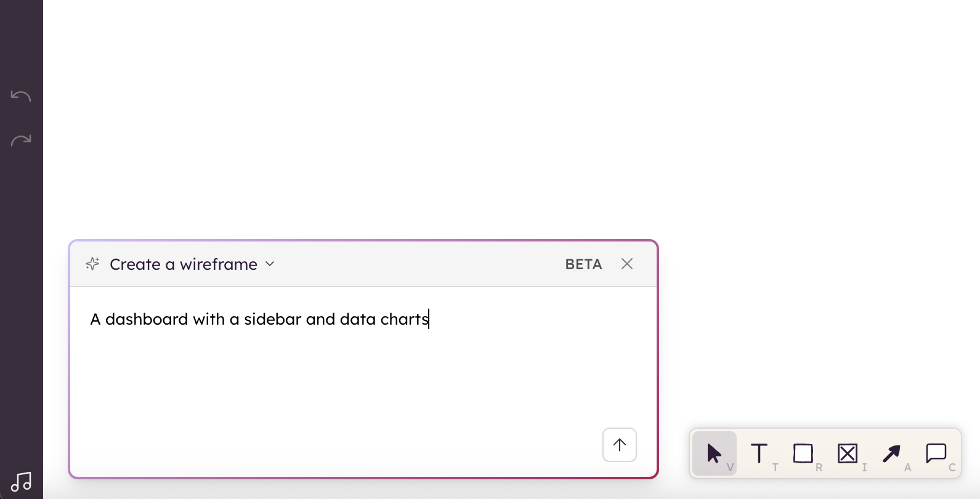Viewport: 980px width, 499px height.
Task: Click the word "charts" in the prompt
Action: [x=403, y=319]
